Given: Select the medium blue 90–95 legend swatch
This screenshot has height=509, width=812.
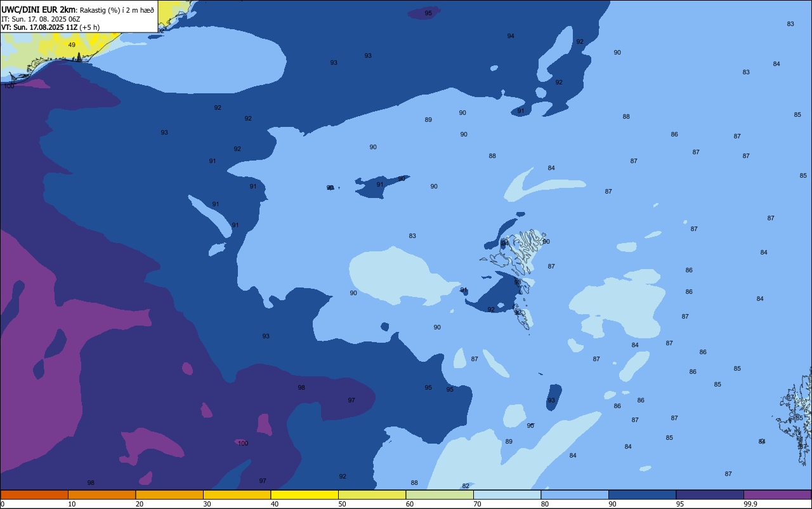Looking at the screenshot, I should [x=642, y=494].
